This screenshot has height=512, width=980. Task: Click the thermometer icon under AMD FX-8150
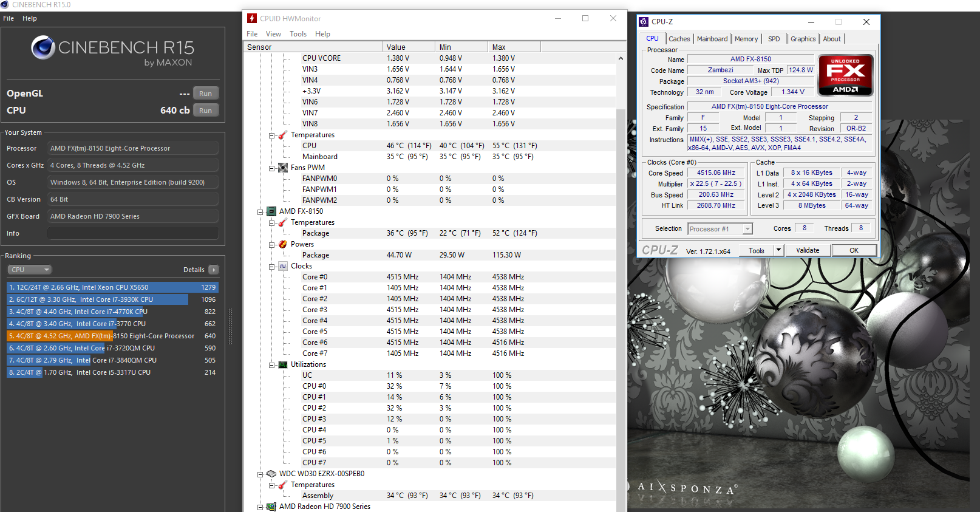[x=283, y=222]
